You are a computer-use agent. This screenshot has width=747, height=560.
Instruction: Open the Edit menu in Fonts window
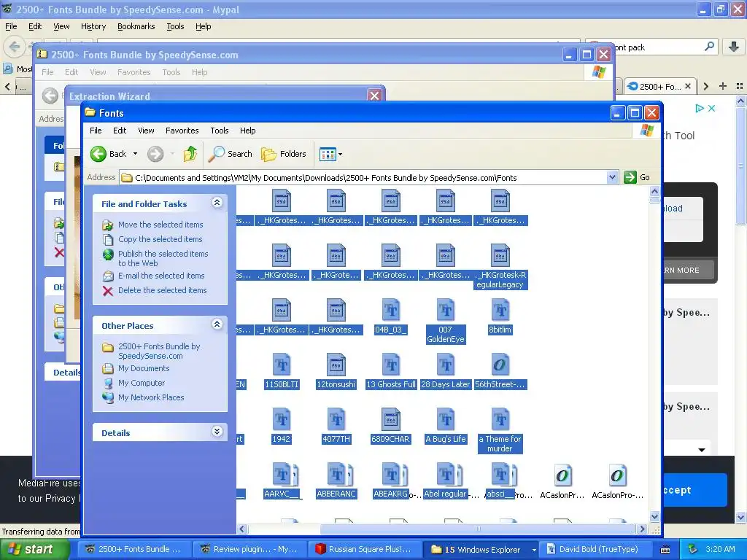(x=120, y=131)
